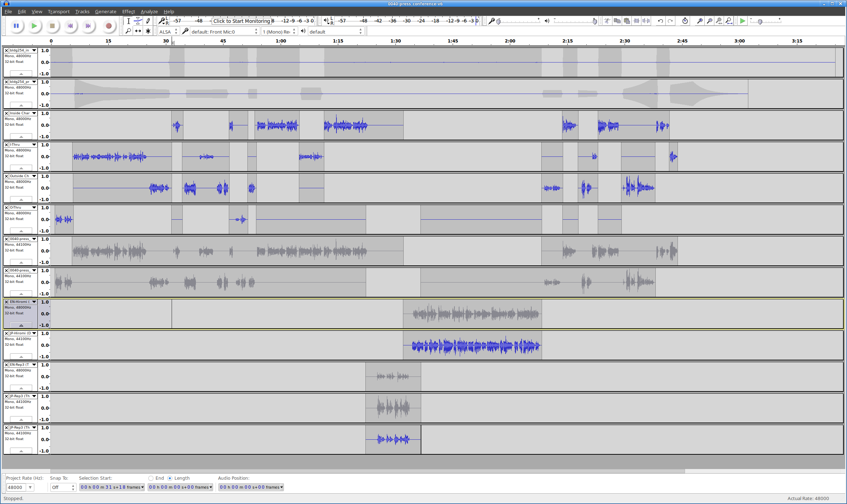This screenshot has width=847, height=504.
Task: Select the Time Shift tool
Action: [x=138, y=31]
